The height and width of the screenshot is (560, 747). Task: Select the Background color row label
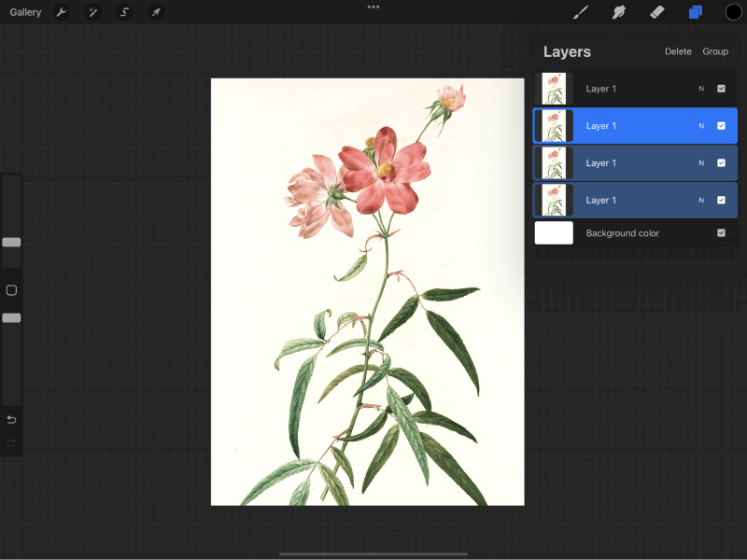(x=622, y=233)
